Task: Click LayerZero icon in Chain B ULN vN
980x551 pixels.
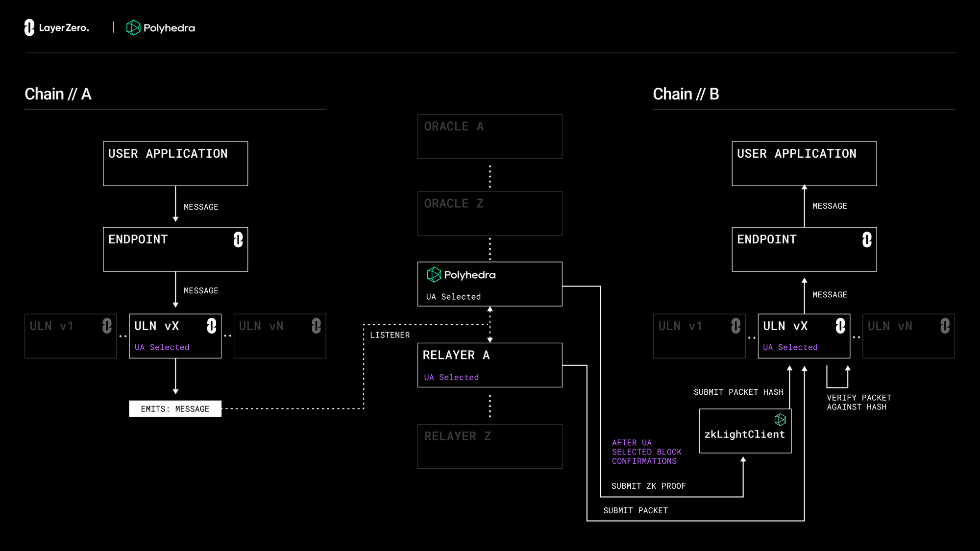Action: point(945,326)
